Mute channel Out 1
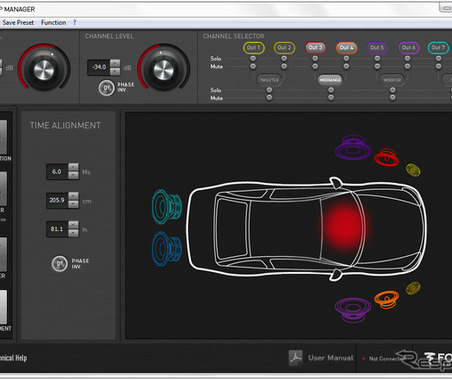Viewport: 452px width, 380px height. (x=253, y=66)
